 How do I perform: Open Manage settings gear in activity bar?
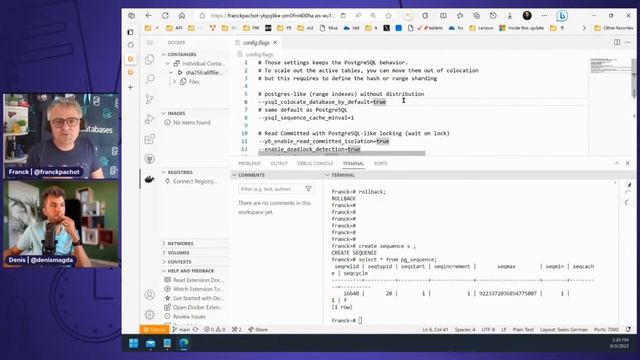pyautogui.click(x=150, y=314)
